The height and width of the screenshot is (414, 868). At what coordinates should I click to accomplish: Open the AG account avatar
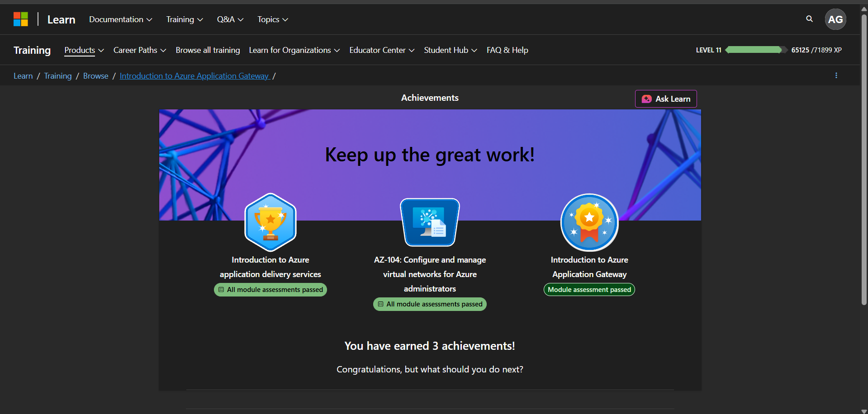click(835, 19)
